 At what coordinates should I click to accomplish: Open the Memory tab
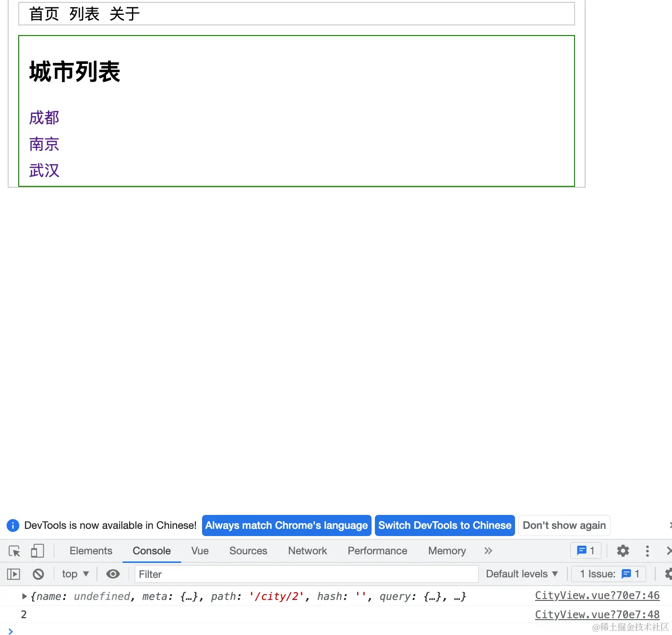tap(447, 551)
